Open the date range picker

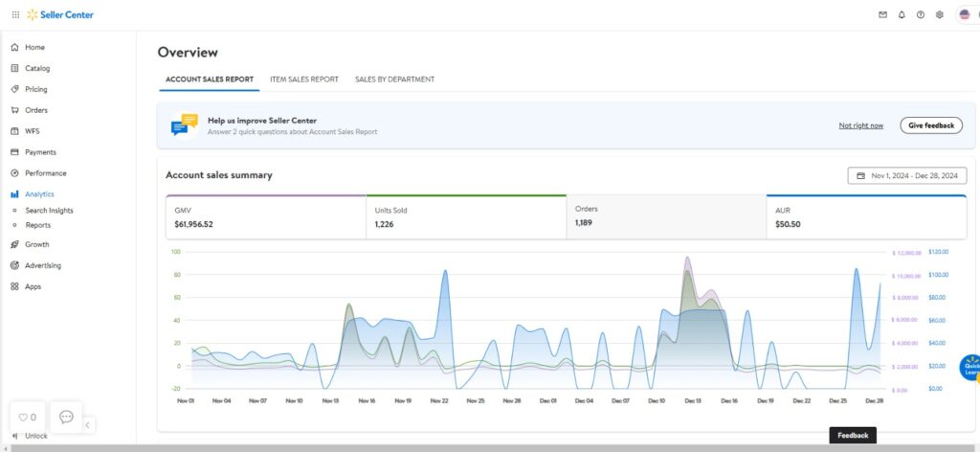pos(907,175)
